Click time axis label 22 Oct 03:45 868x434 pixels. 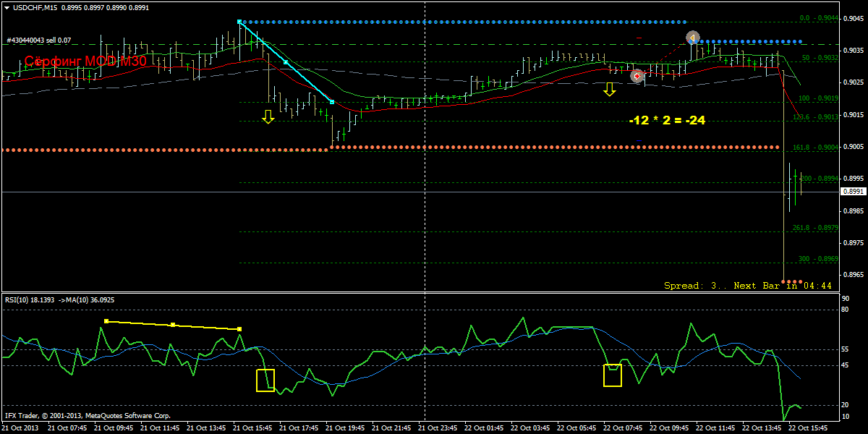tap(532, 428)
